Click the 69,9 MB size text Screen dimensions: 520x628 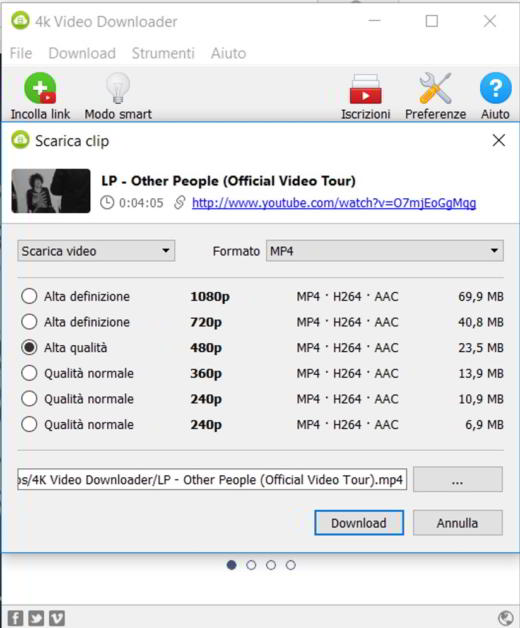[x=481, y=296]
